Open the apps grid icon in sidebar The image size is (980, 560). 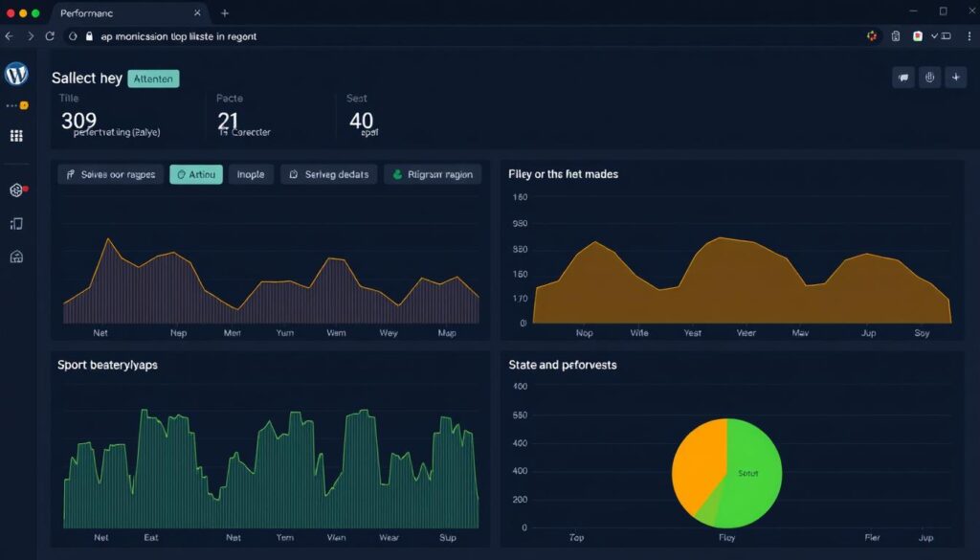(16, 136)
